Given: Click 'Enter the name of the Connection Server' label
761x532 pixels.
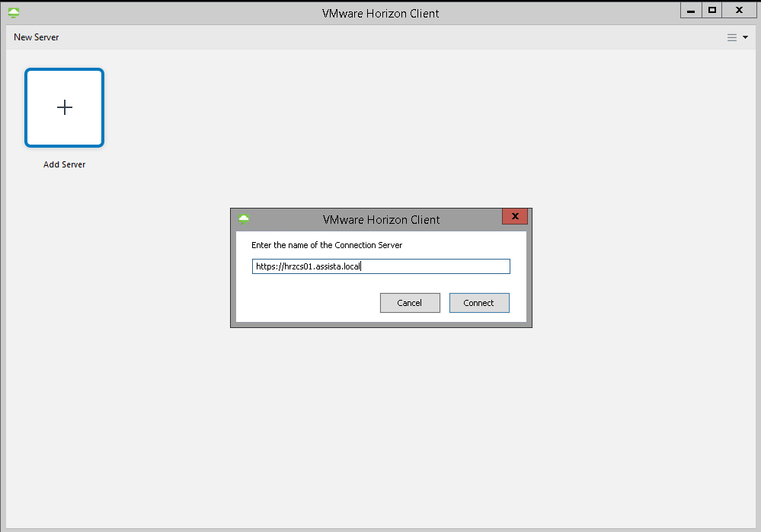Looking at the screenshot, I should (327, 245).
